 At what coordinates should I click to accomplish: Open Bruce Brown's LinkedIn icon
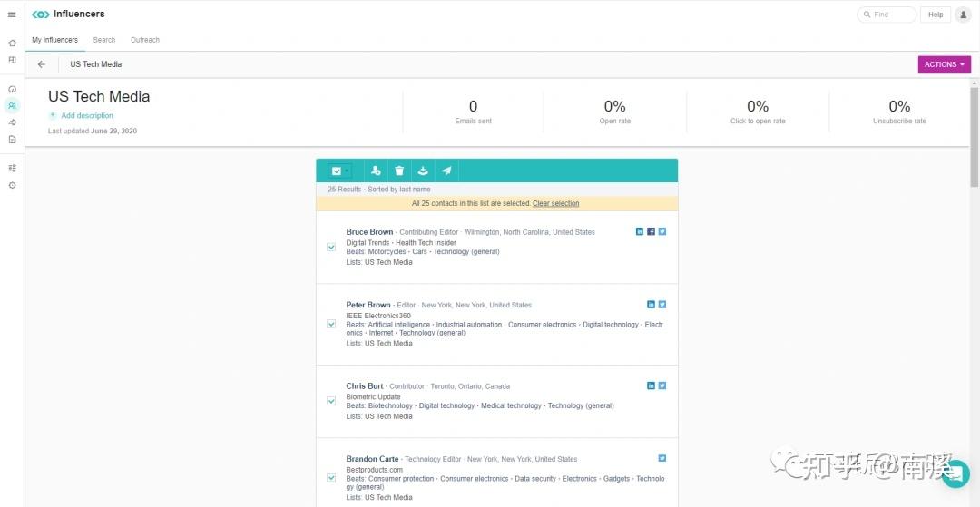pos(640,231)
